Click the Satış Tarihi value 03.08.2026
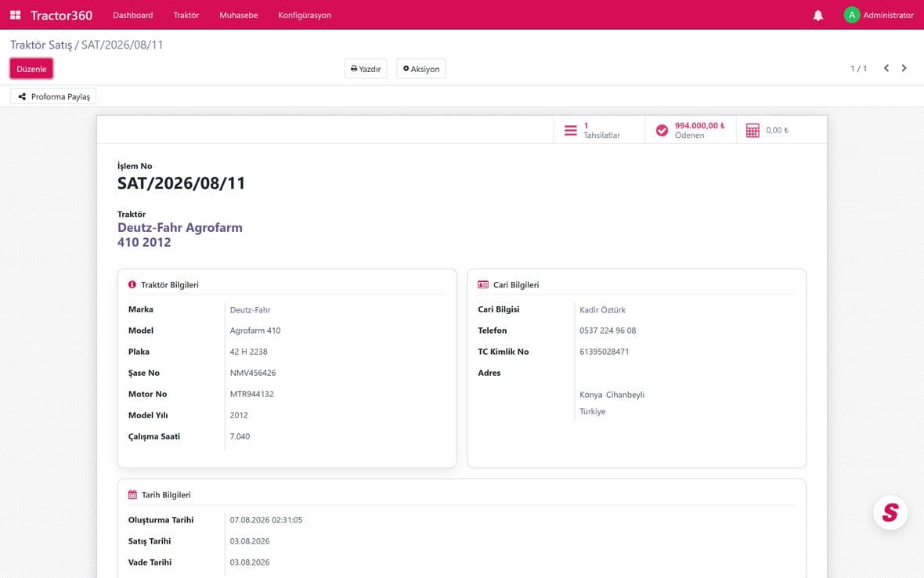Screen dimensions: 924x578 pos(249,541)
